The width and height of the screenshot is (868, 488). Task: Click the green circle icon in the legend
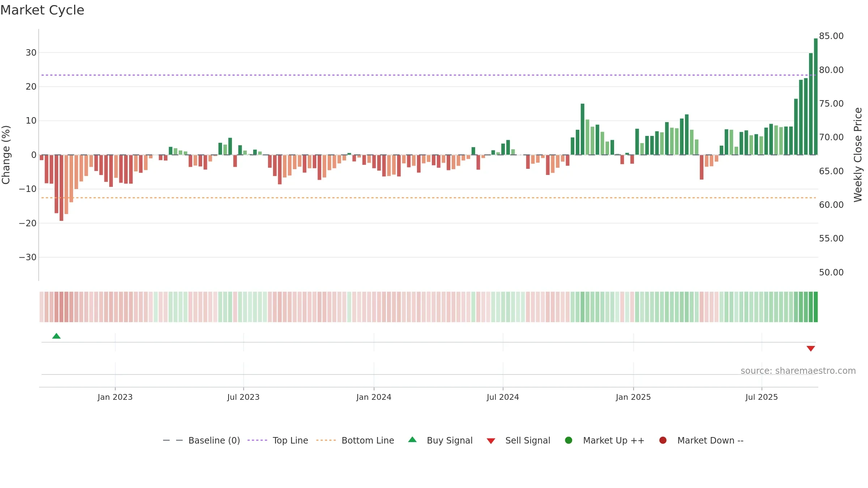(569, 440)
